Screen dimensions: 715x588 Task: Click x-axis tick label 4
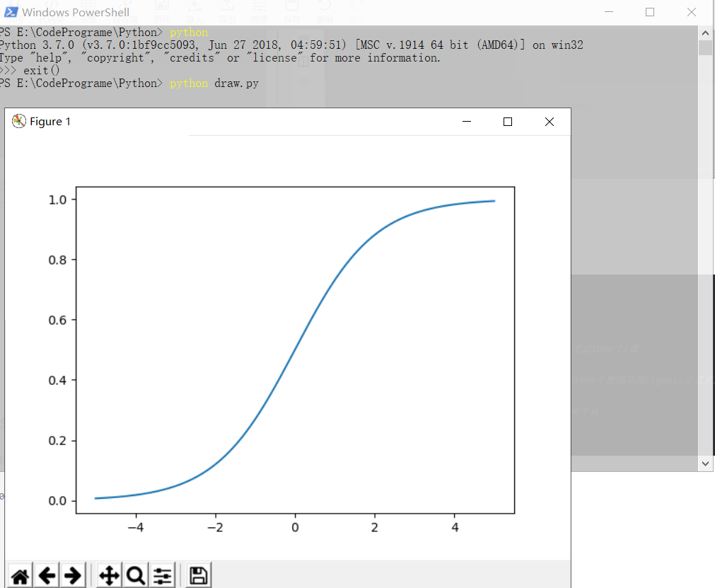click(x=455, y=528)
